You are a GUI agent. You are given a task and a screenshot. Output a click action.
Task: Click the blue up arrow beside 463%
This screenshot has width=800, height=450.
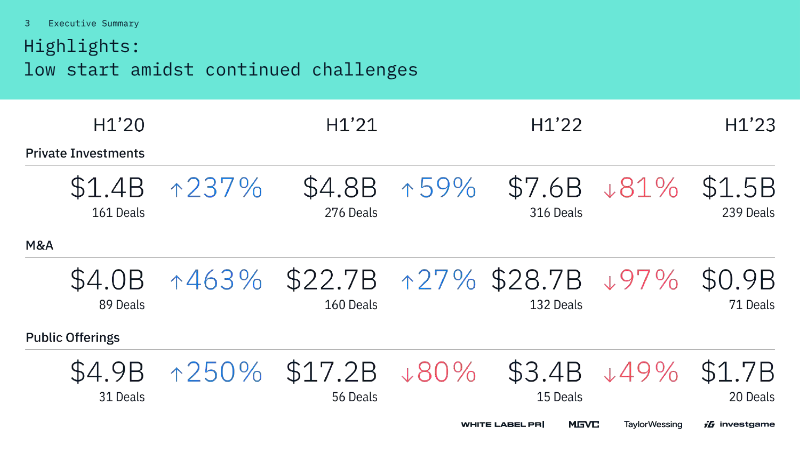tap(177, 280)
